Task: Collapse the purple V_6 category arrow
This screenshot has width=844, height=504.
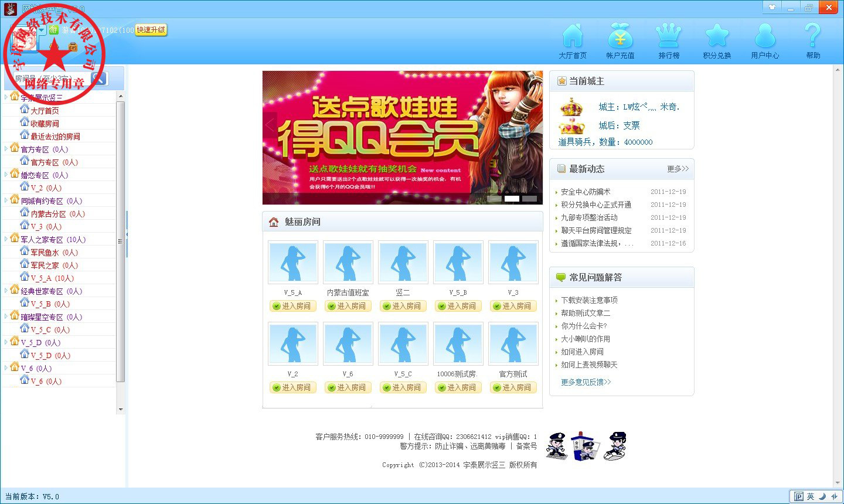Action: (x=6, y=368)
